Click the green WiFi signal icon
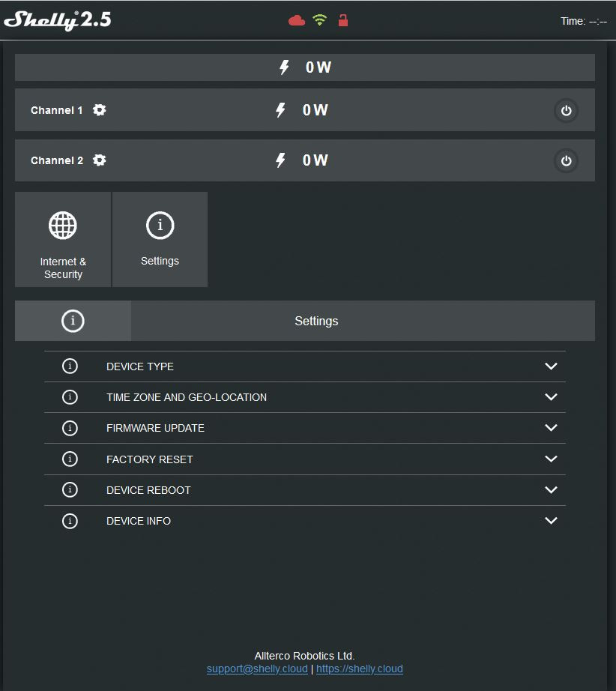The height and width of the screenshot is (691, 616). [x=320, y=20]
